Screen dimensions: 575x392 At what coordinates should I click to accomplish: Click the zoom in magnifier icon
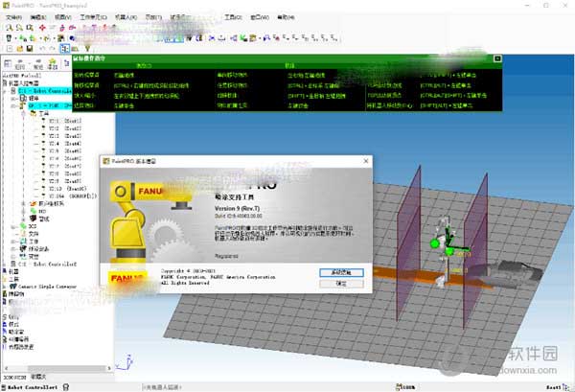[x=10, y=28]
